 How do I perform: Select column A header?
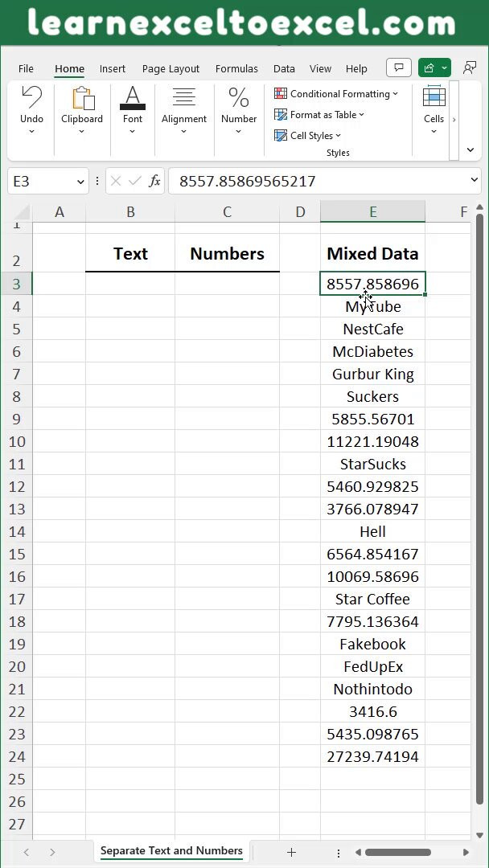(x=60, y=211)
